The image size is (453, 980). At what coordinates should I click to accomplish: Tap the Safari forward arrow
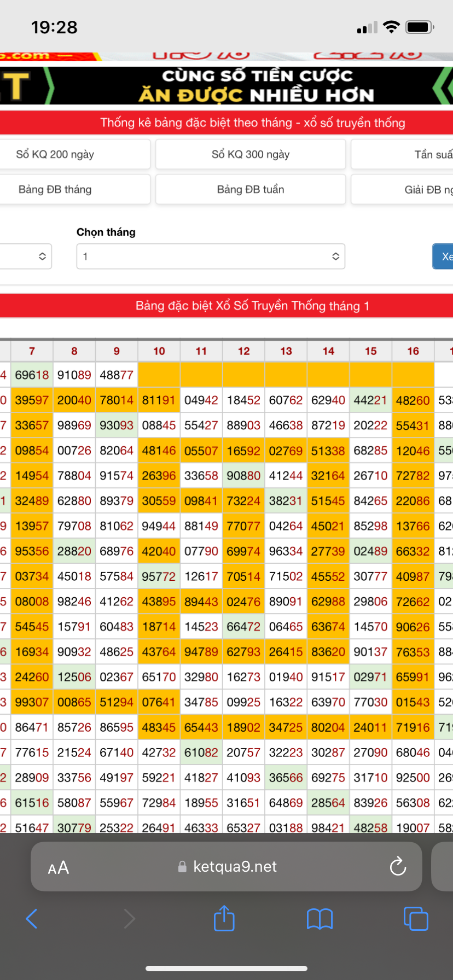click(x=129, y=918)
